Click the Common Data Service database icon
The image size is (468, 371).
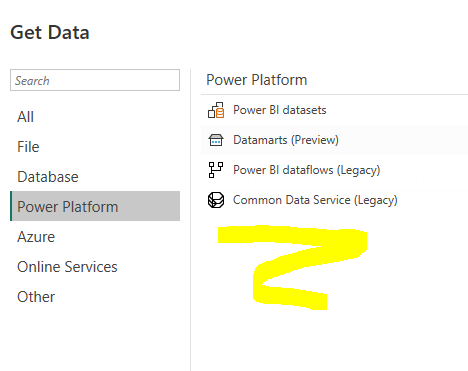click(216, 200)
